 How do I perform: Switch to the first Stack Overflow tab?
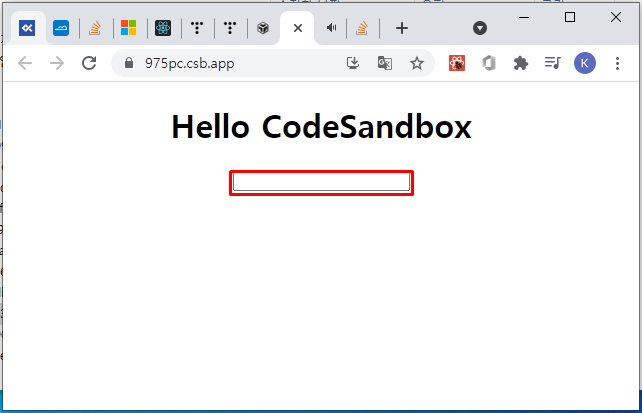(x=95, y=28)
